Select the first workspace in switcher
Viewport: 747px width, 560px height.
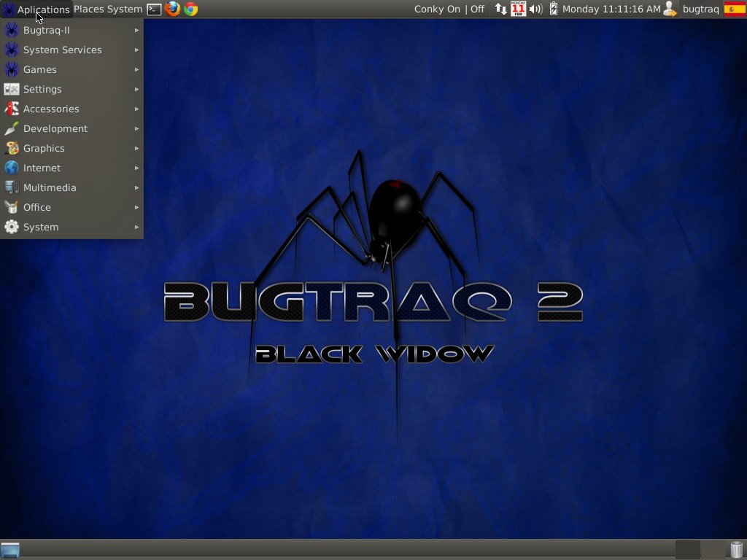click(688, 550)
